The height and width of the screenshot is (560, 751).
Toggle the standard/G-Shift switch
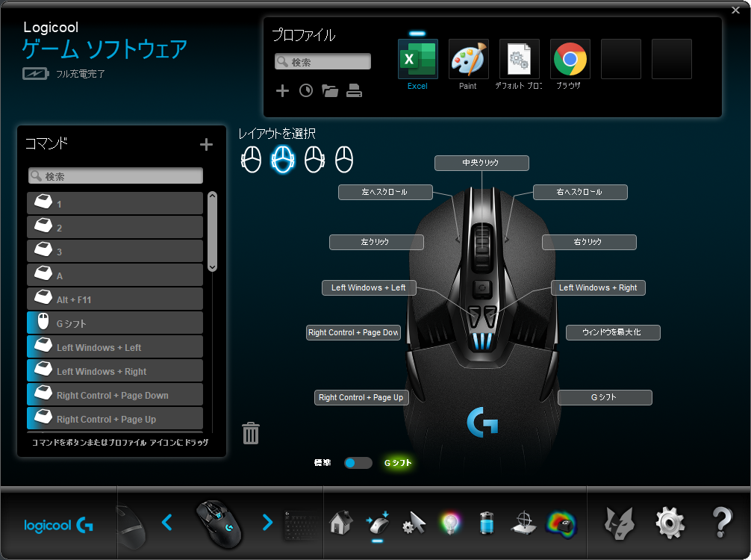pos(358,463)
